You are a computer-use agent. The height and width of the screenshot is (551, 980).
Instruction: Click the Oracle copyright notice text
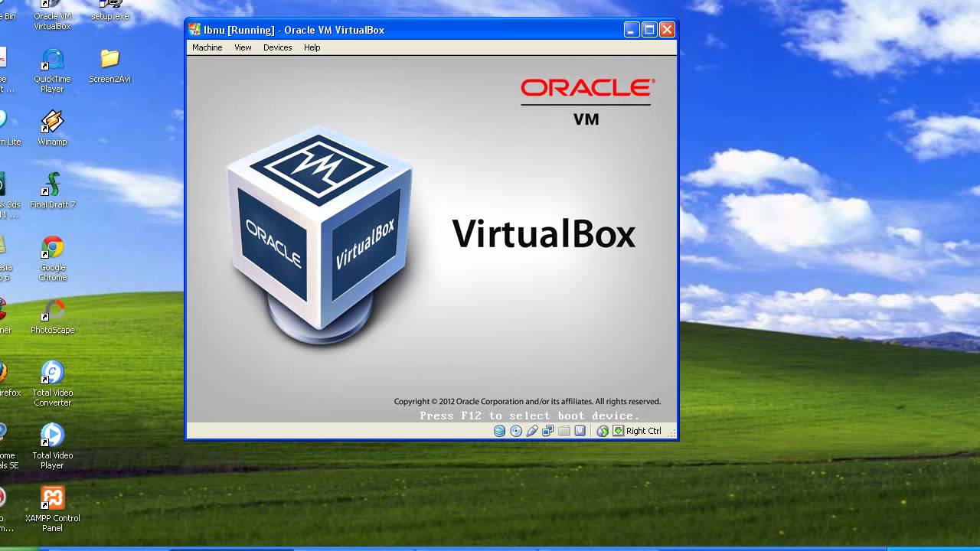click(527, 401)
